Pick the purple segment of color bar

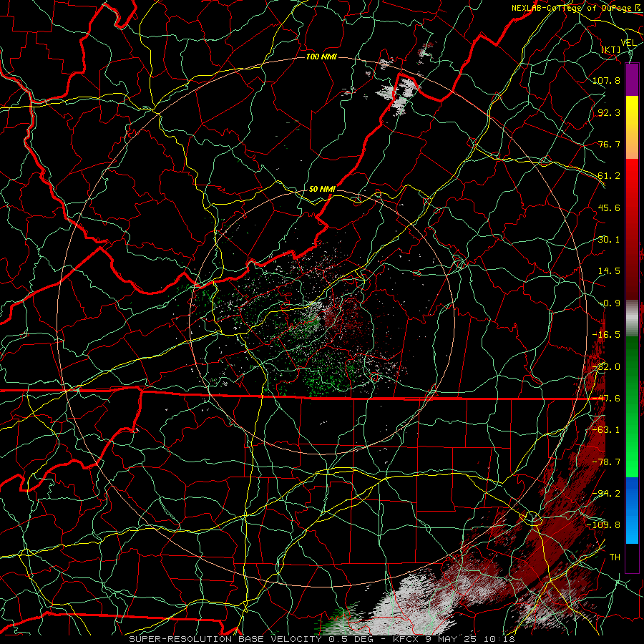coord(632,79)
